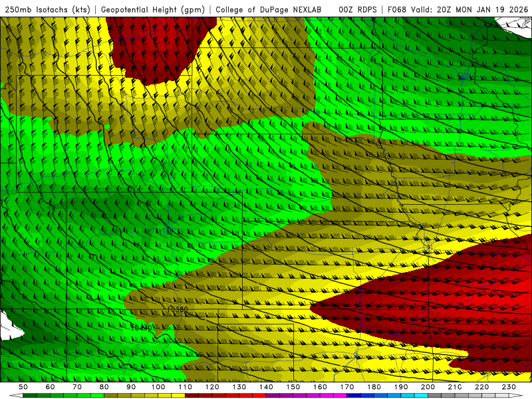Viewport: 532px width, 399px height.
Task: Click the 150 knot colorbar label
Action: 293,387
